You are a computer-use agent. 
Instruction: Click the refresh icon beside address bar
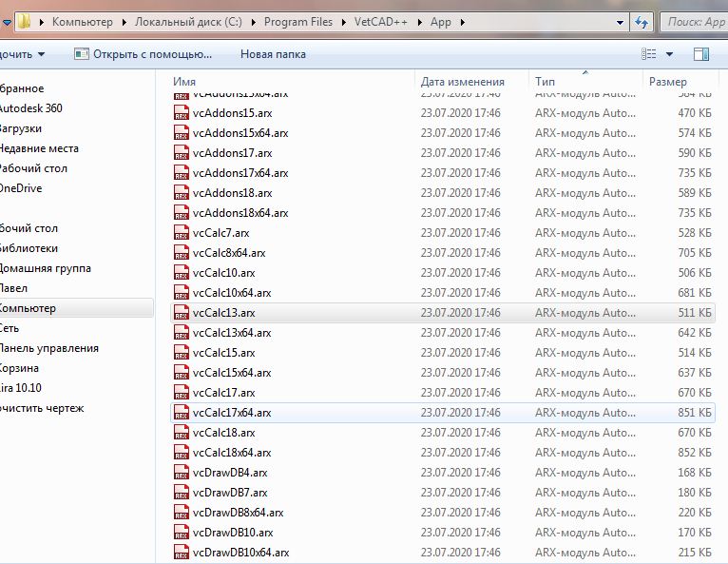[x=642, y=22]
